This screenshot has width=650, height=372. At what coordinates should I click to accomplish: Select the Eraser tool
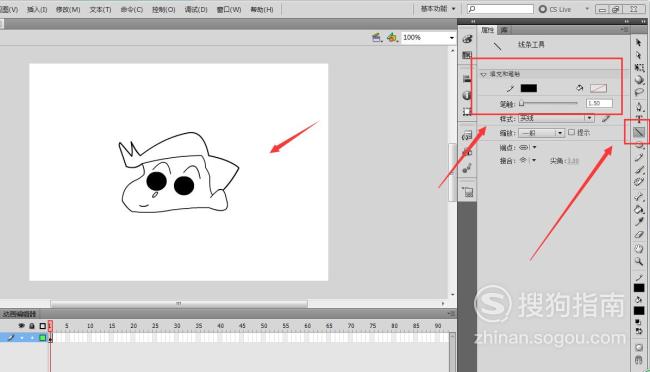pos(639,235)
